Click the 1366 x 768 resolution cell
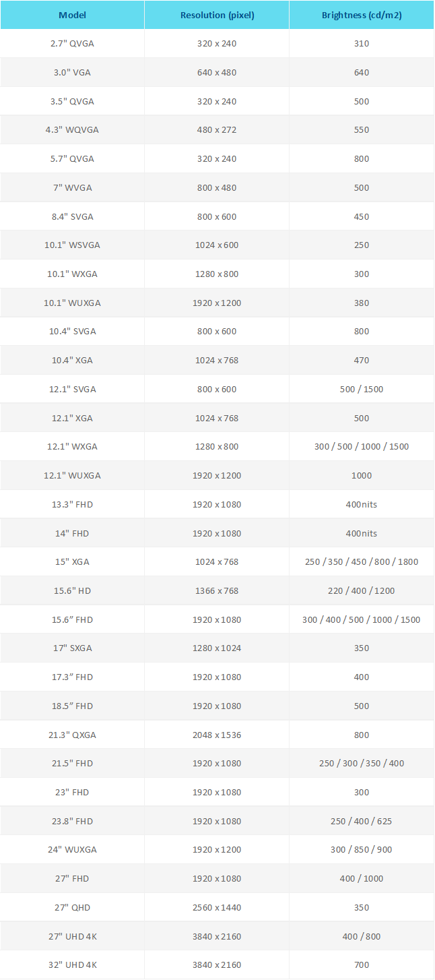This screenshot has width=435, height=980. (x=217, y=591)
